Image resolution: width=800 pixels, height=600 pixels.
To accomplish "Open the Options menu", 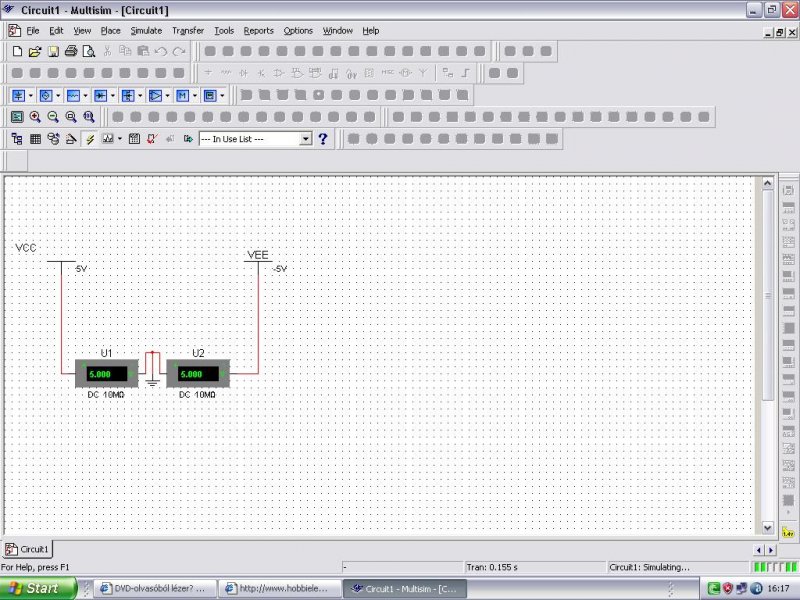I will coord(298,31).
